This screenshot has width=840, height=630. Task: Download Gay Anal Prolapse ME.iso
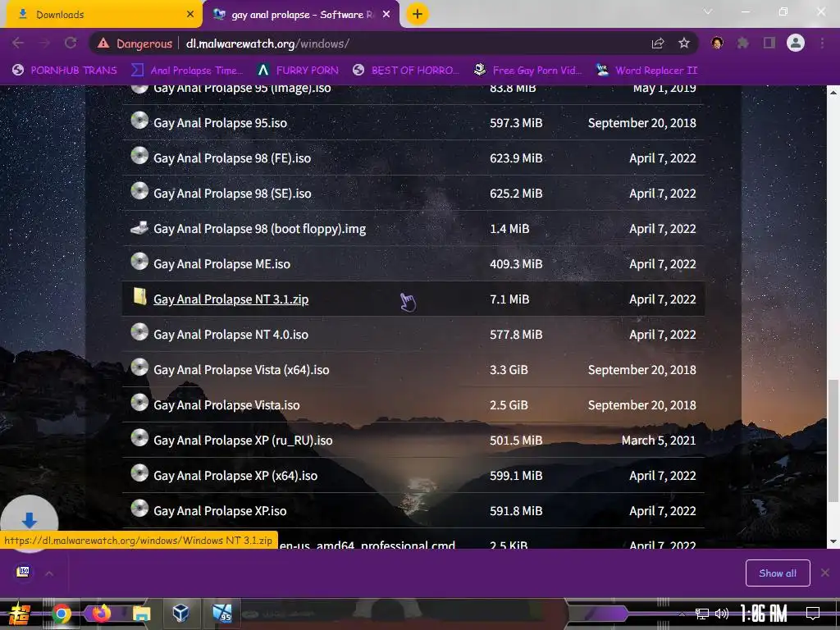pyautogui.click(x=221, y=264)
